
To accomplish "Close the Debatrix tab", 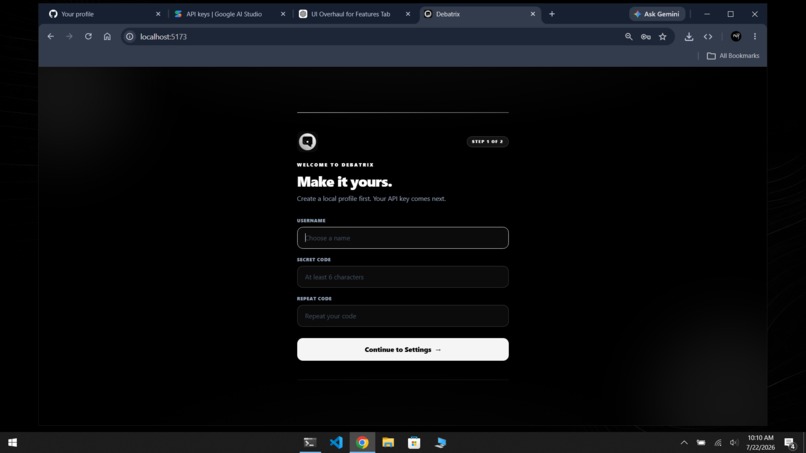I will pos(533,14).
